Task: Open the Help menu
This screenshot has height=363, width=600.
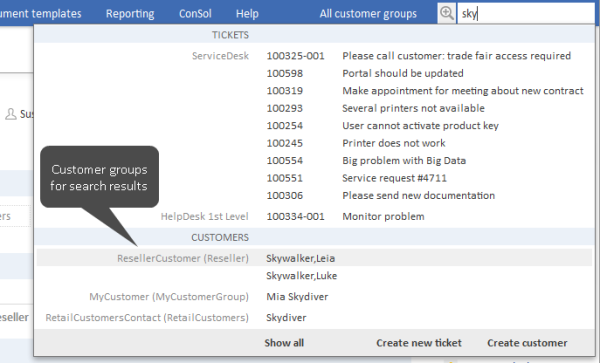Action: (247, 14)
